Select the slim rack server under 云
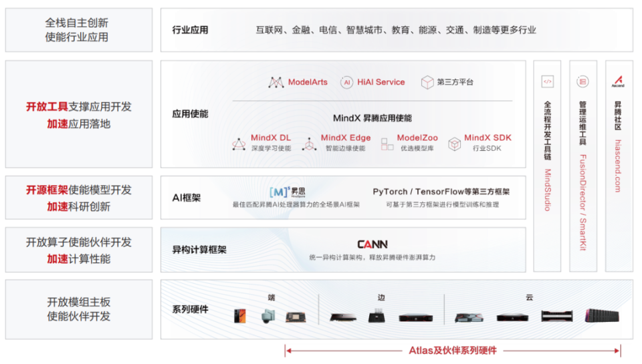Screen dimensions: 642x364 pyautogui.click(x=512, y=317)
